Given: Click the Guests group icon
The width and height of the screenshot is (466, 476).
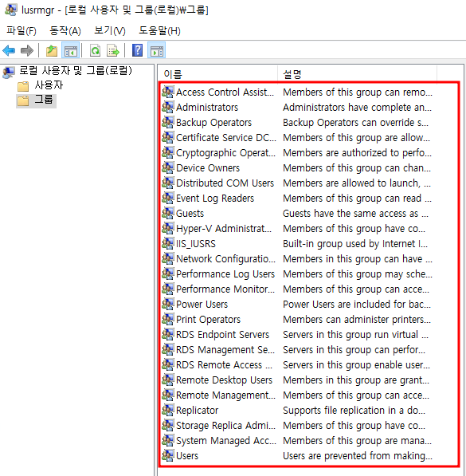Looking at the screenshot, I should pos(168,213).
